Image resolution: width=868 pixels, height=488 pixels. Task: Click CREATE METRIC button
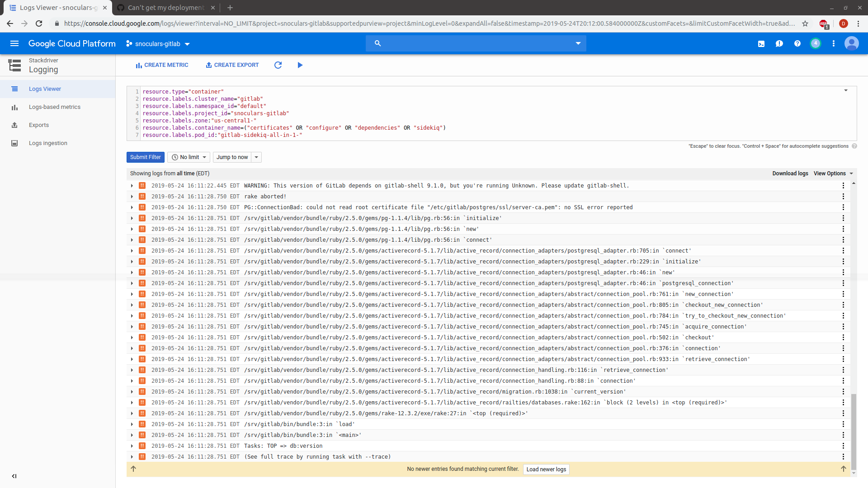tap(162, 65)
